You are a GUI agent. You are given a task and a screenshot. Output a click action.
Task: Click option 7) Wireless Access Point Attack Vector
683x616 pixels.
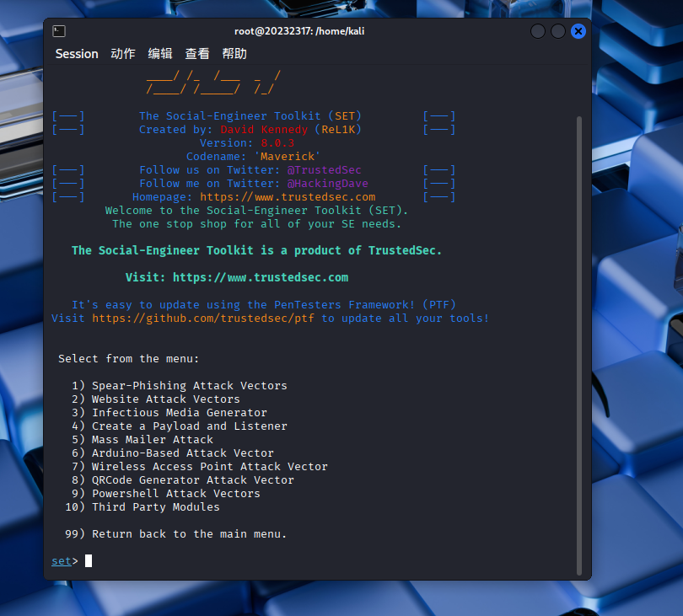point(200,467)
